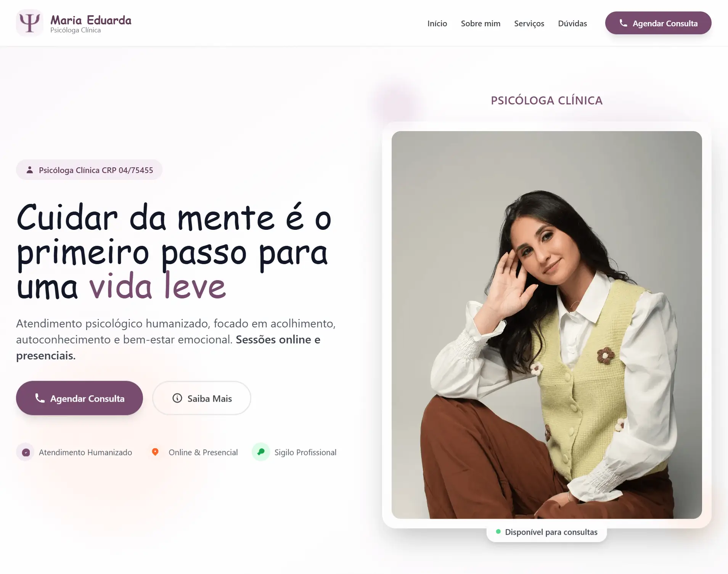
Task: Click the Psicóloga Clínica CRP 04/75455 badge
Action: (x=89, y=170)
